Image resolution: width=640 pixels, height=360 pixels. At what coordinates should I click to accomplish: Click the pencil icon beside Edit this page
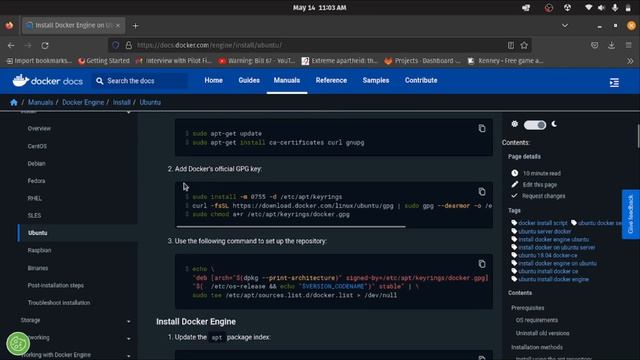515,184
